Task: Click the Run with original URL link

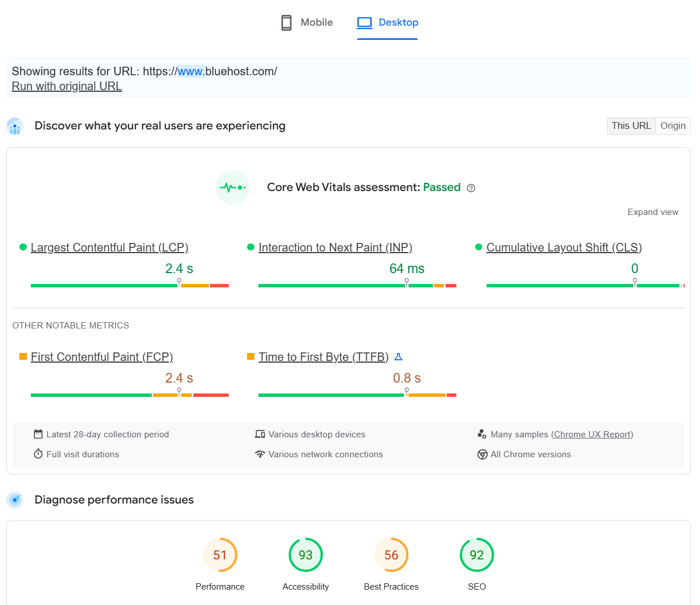Action: tap(67, 86)
